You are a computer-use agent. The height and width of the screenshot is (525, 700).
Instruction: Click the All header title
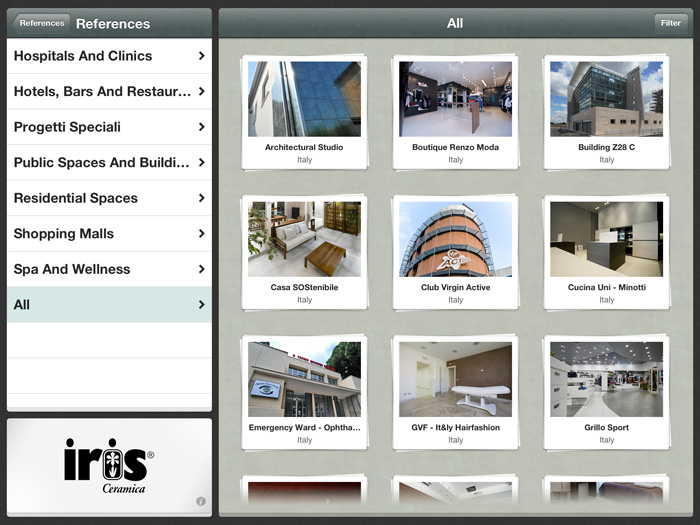[x=455, y=23]
